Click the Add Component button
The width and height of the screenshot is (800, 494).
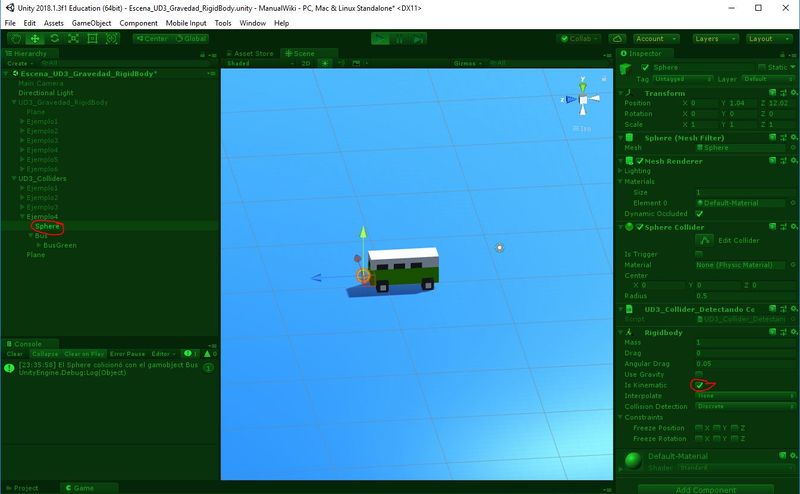[x=706, y=489]
